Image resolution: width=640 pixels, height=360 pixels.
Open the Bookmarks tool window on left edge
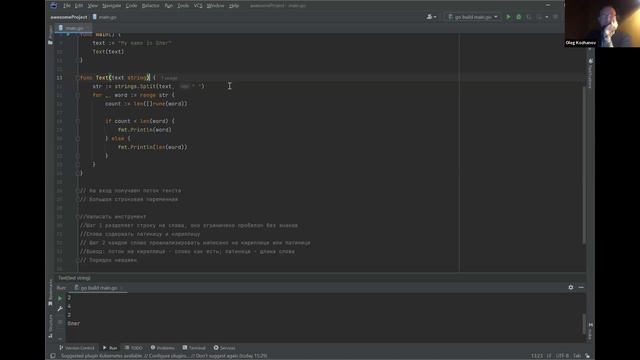(50, 292)
